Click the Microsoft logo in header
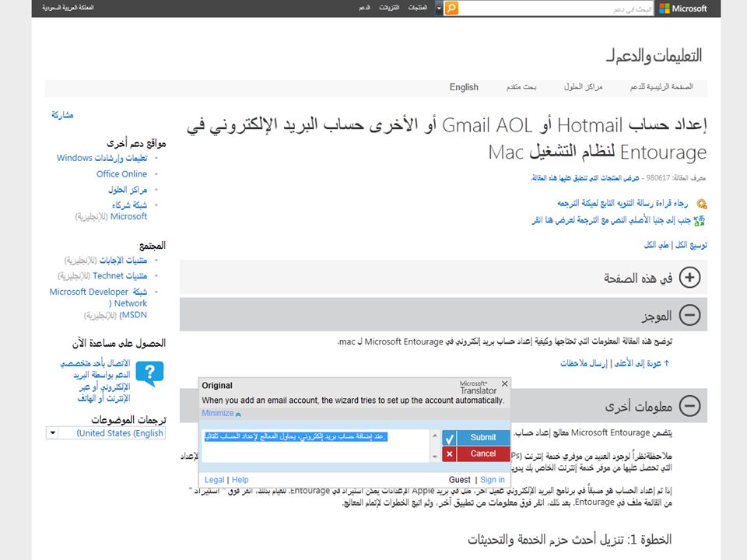747x560 pixels. click(x=683, y=8)
